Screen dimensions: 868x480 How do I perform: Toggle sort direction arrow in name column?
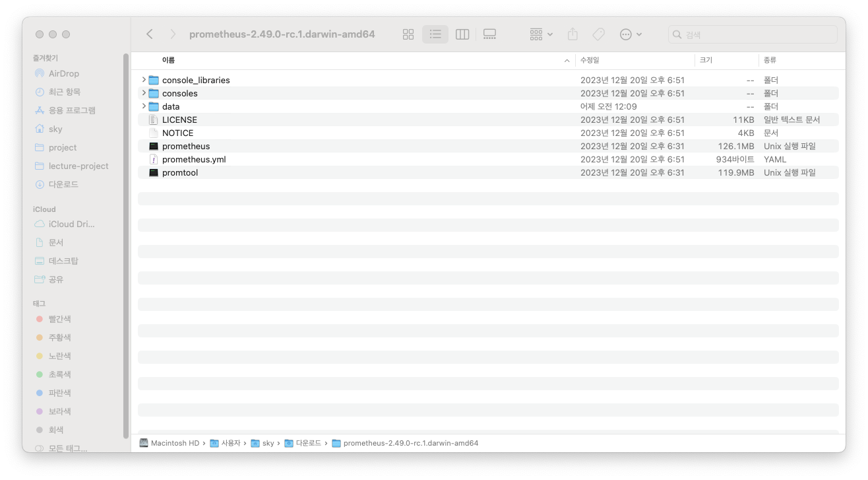tap(567, 61)
